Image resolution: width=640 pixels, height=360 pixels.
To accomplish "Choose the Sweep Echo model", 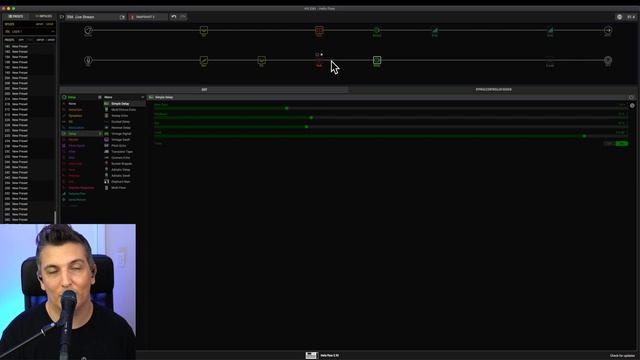I will tap(120, 116).
